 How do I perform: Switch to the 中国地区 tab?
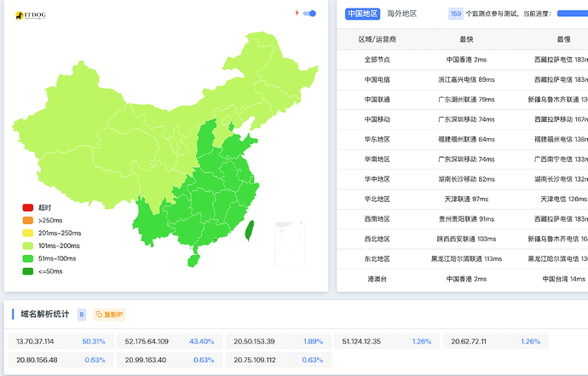[362, 14]
